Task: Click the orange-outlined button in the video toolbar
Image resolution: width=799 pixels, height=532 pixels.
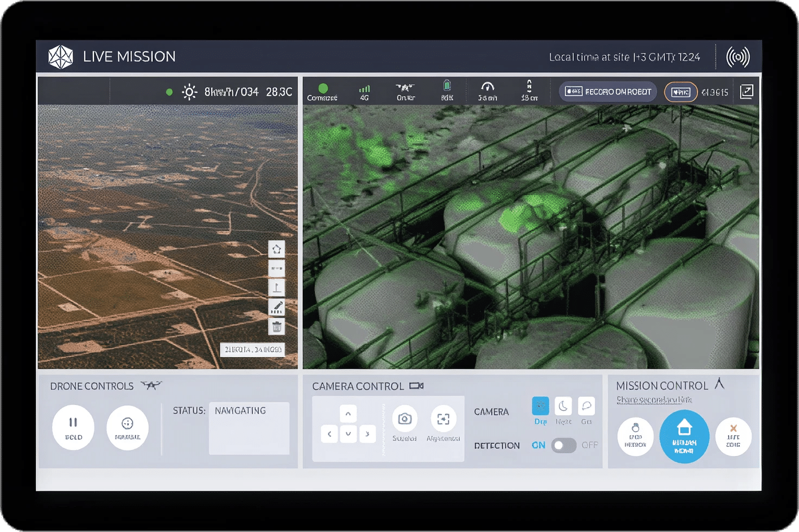Action: click(681, 92)
